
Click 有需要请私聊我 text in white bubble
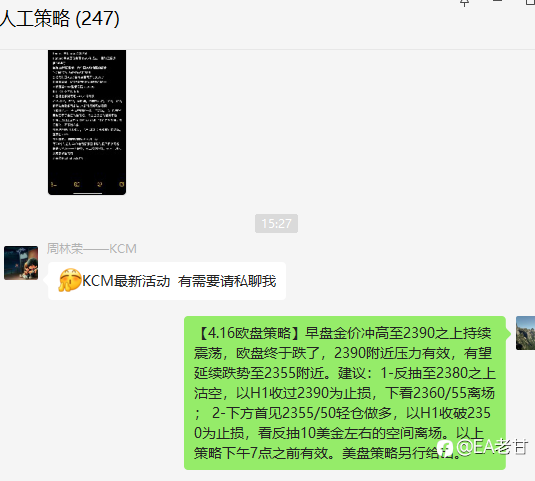tap(227, 281)
